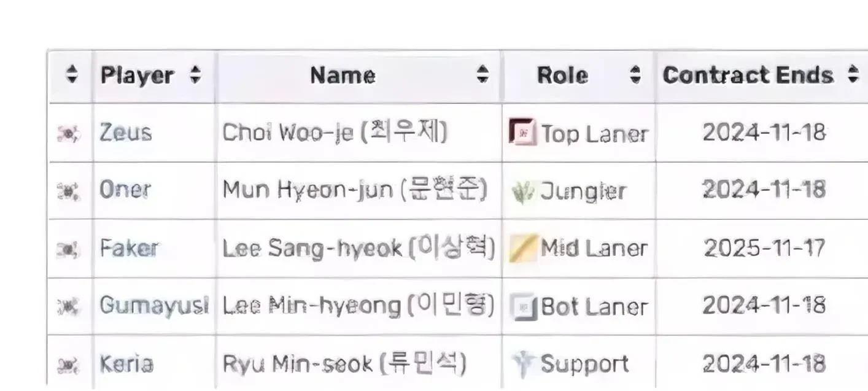Open the Keria player link
Screen dimensions: 868x391
126,364
